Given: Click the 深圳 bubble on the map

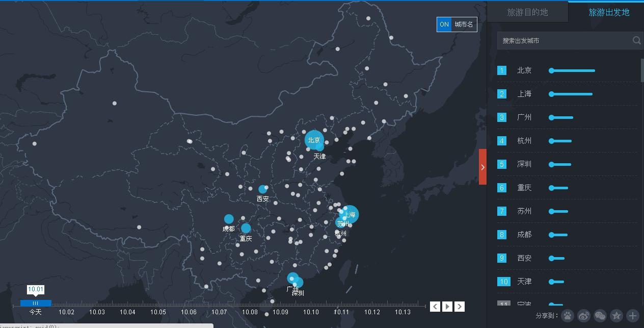Looking at the screenshot, I should [x=298, y=283].
